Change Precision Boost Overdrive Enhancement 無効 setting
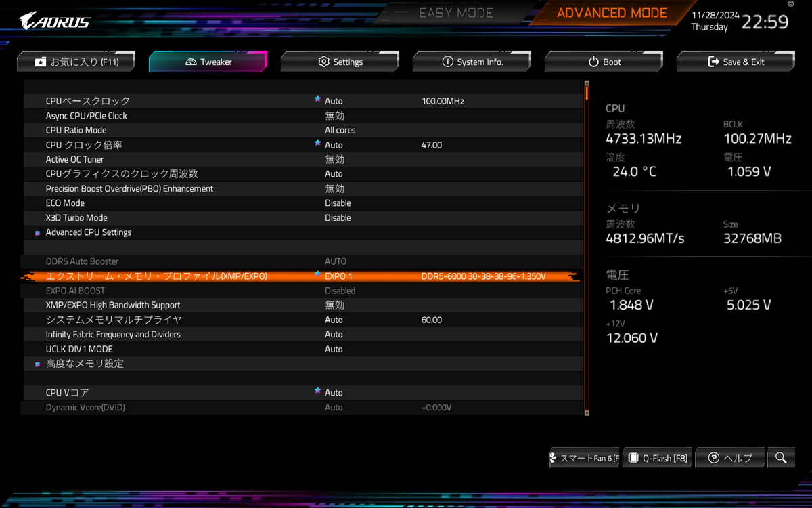This screenshot has height=508, width=812. pos(334,188)
